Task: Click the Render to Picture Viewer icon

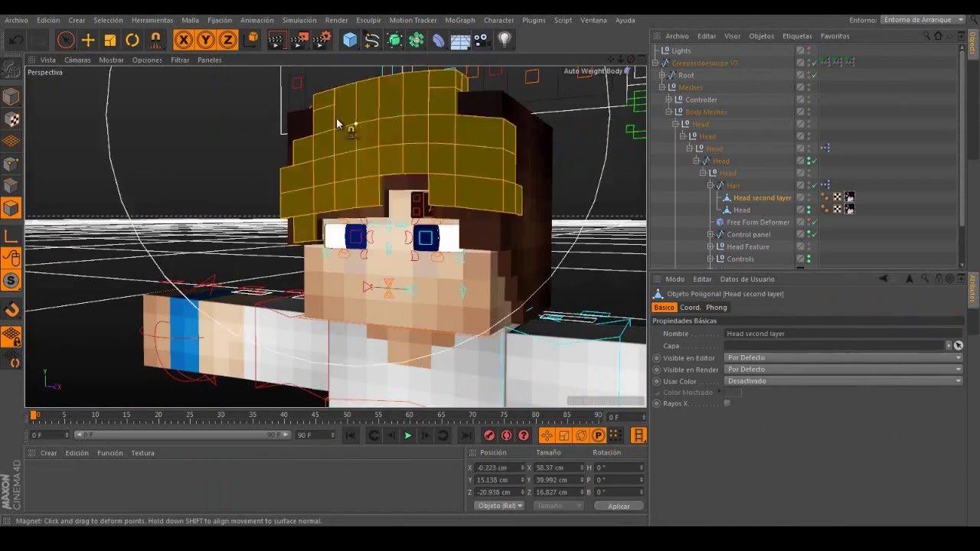Action: point(299,40)
